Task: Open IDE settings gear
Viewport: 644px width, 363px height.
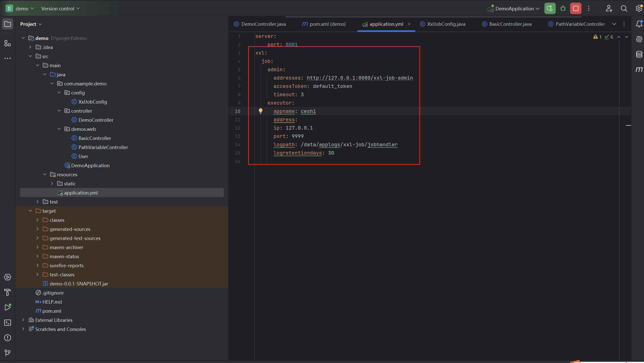Action: [639, 9]
